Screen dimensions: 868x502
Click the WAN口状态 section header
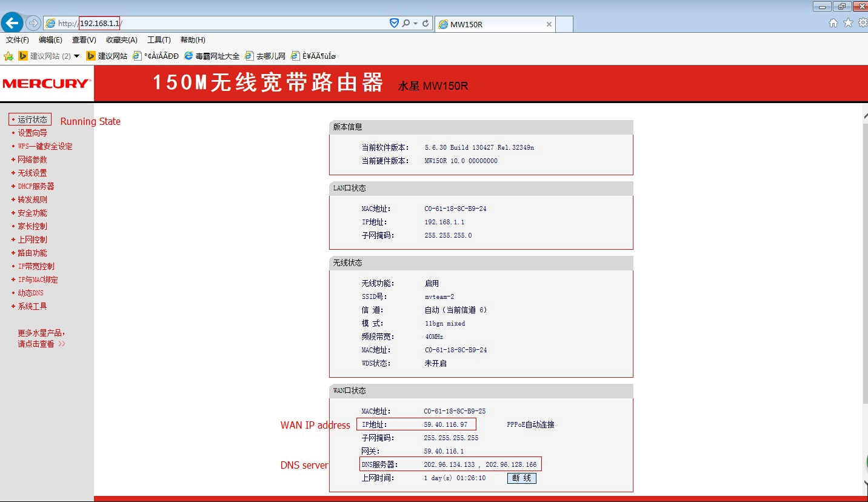click(481, 390)
